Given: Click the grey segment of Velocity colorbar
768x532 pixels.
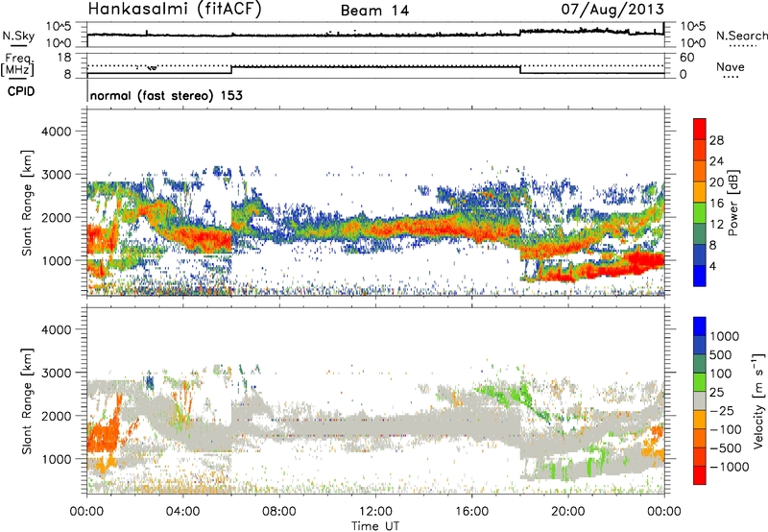Looking at the screenshot, I should (x=700, y=400).
